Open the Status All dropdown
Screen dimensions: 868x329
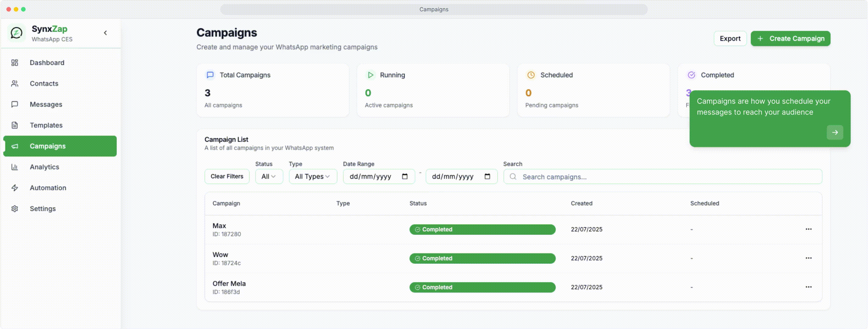pyautogui.click(x=269, y=176)
